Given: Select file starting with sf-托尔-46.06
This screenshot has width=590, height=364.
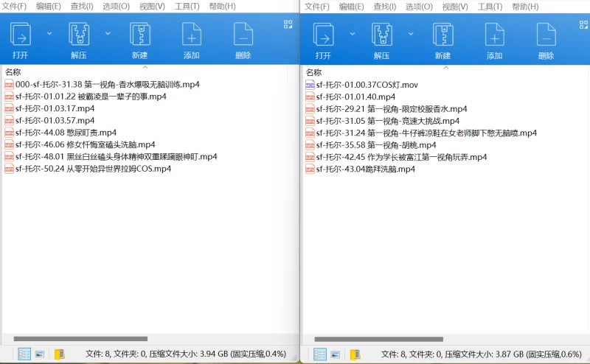Looking at the screenshot, I should [x=80, y=144].
